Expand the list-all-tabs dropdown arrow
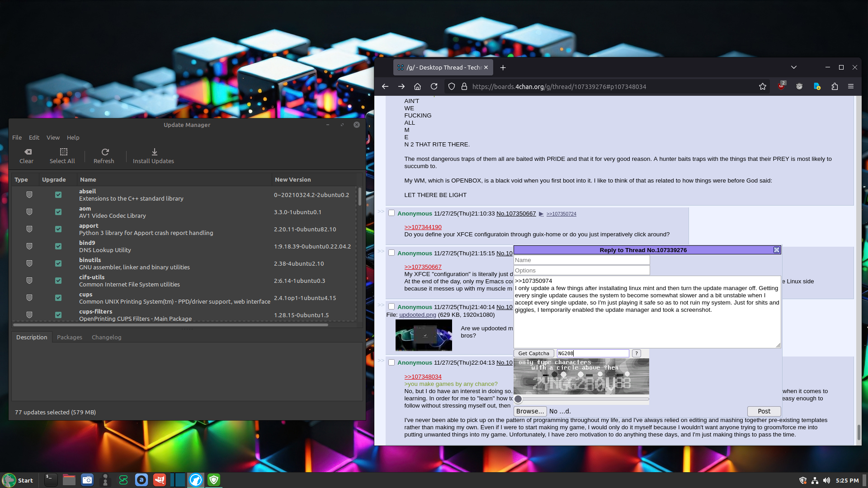 tap(794, 67)
